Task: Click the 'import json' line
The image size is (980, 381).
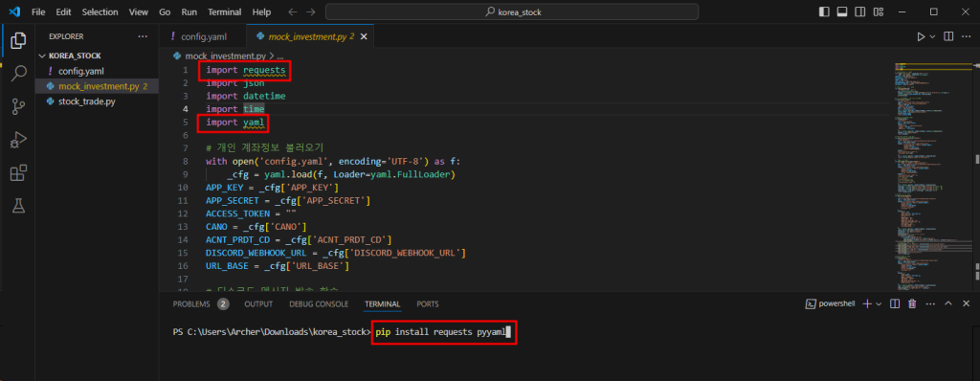Action: point(235,82)
